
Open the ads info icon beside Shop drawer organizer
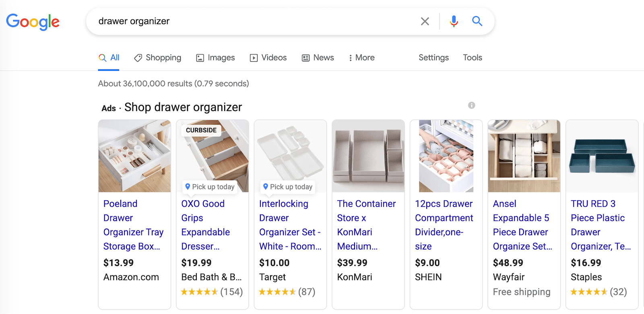coord(471,105)
